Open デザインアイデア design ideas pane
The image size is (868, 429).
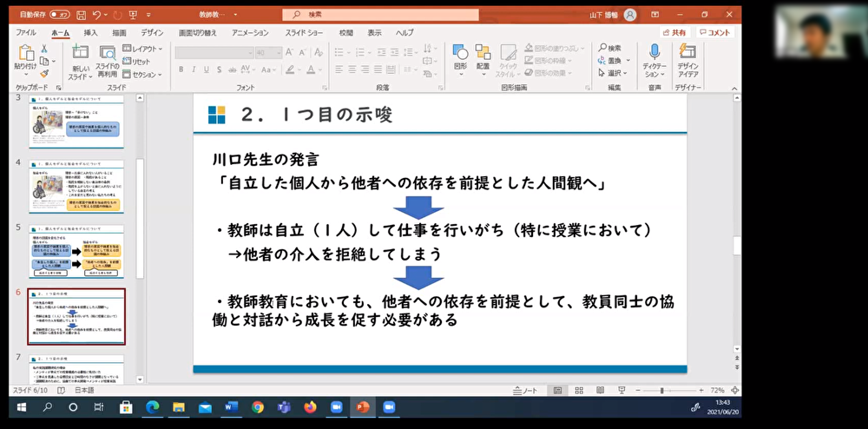click(x=687, y=61)
